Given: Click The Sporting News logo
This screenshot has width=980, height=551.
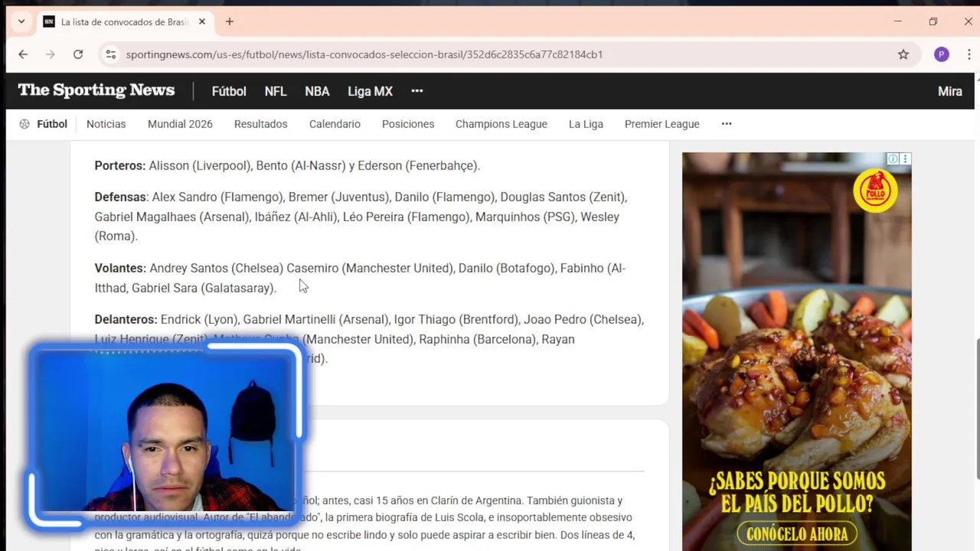Looking at the screenshot, I should click(x=96, y=90).
